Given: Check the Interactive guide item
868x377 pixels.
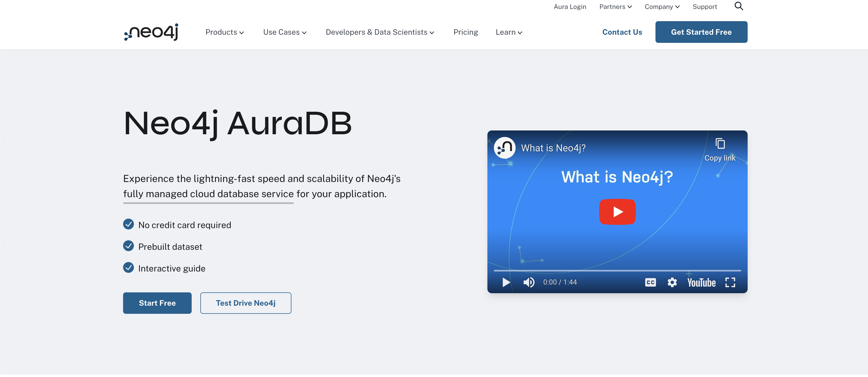Looking at the screenshot, I should pos(128,267).
